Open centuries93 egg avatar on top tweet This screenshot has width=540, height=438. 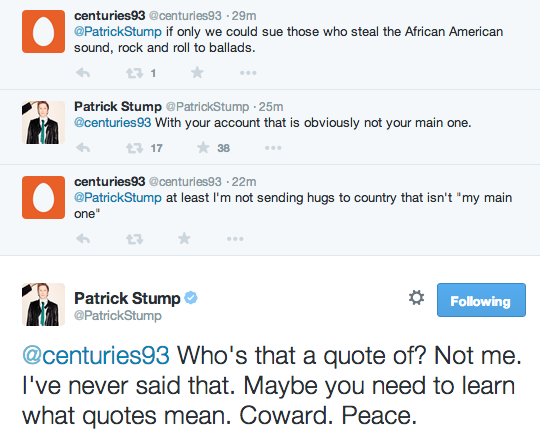(x=43, y=31)
